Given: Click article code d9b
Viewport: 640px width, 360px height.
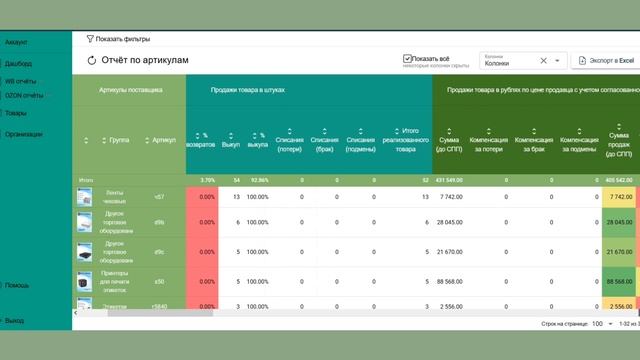Looking at the screenshot, I should pos(159,222).
